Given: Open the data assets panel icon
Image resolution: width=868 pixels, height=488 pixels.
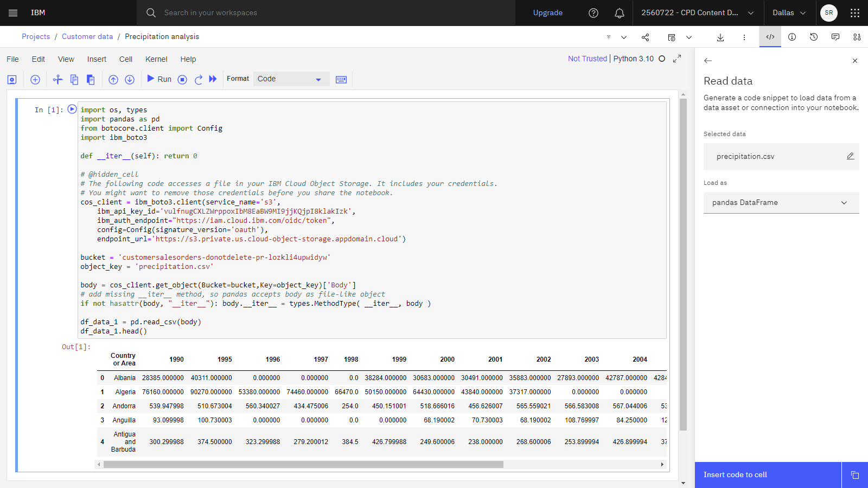Looking at the screenshot, I should point(857,37).
